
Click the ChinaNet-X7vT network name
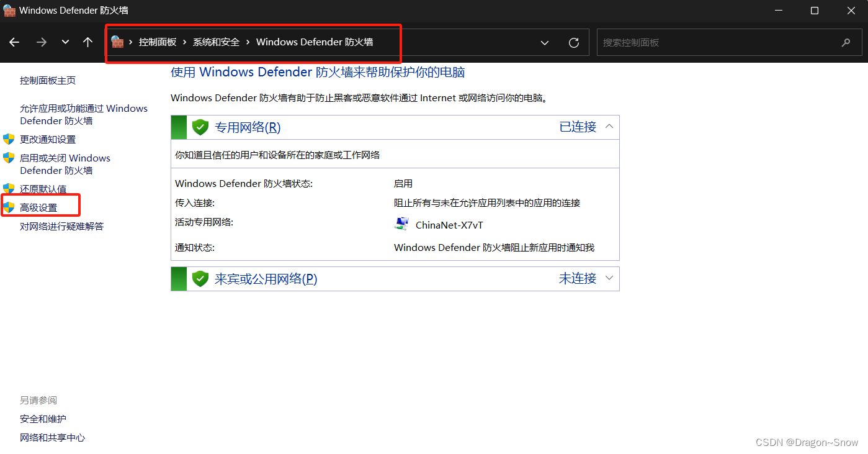(x=449, y=225)
